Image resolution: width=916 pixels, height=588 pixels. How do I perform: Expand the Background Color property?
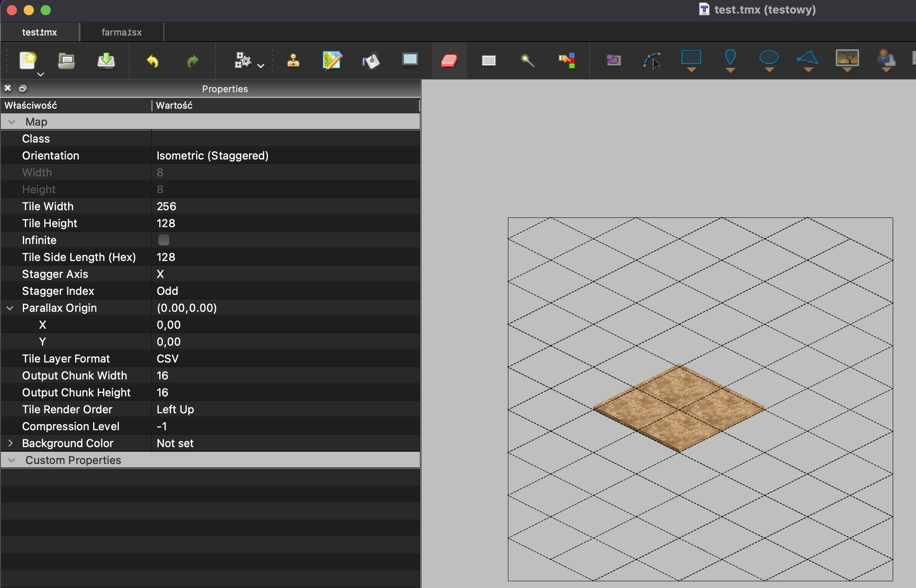10,443
